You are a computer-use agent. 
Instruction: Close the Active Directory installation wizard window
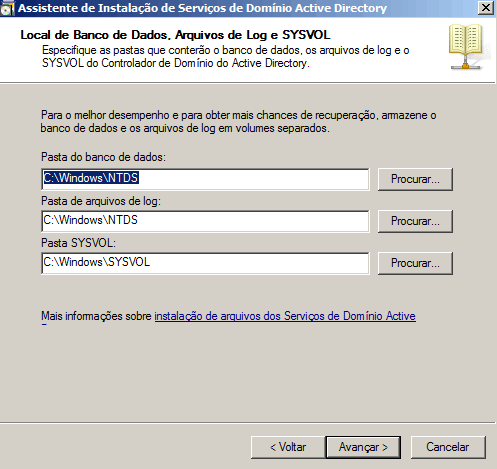(x=486, y=7)
